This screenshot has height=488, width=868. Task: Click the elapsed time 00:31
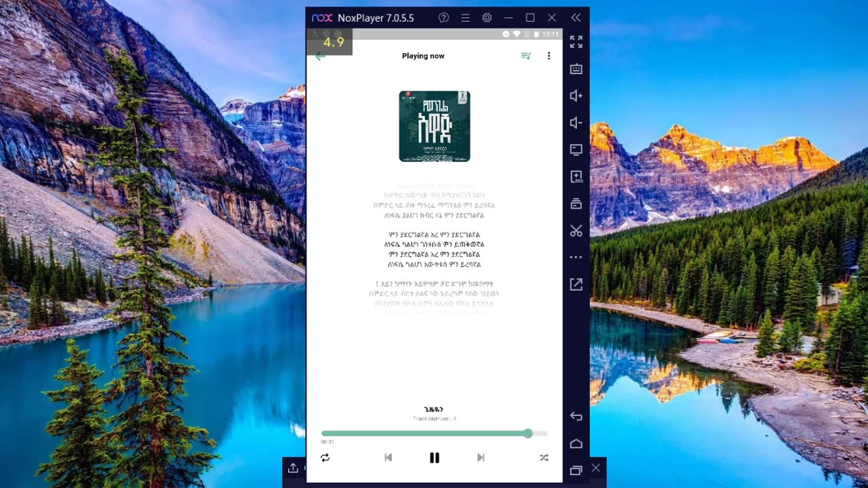click(x=328, y=442)
